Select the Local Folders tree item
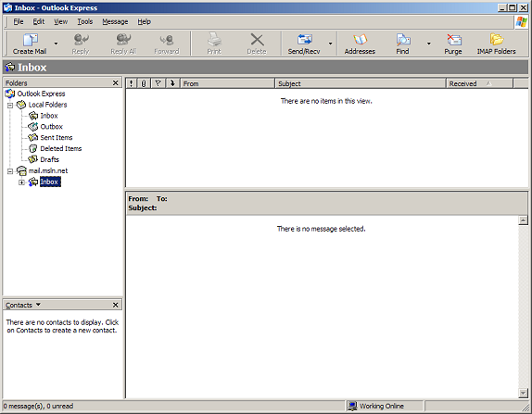The image size is (532, 414). (47, 105)
